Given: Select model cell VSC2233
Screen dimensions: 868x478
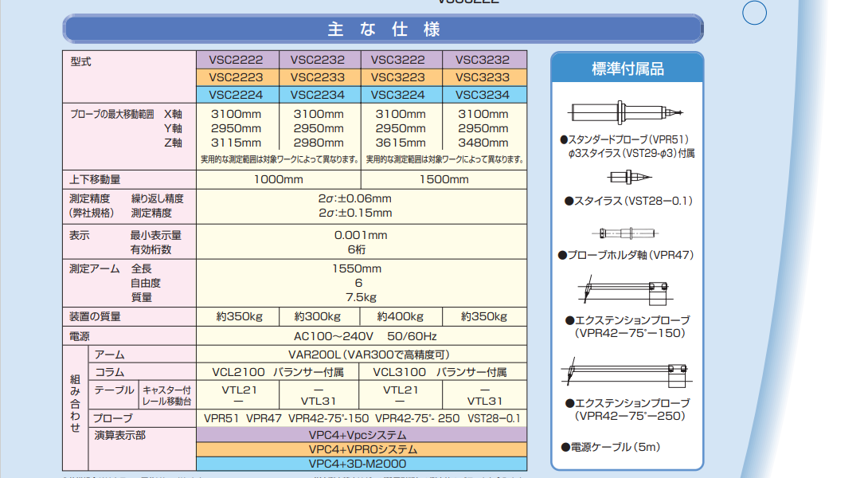Looking at the screenshot, I should coord(319,77).
